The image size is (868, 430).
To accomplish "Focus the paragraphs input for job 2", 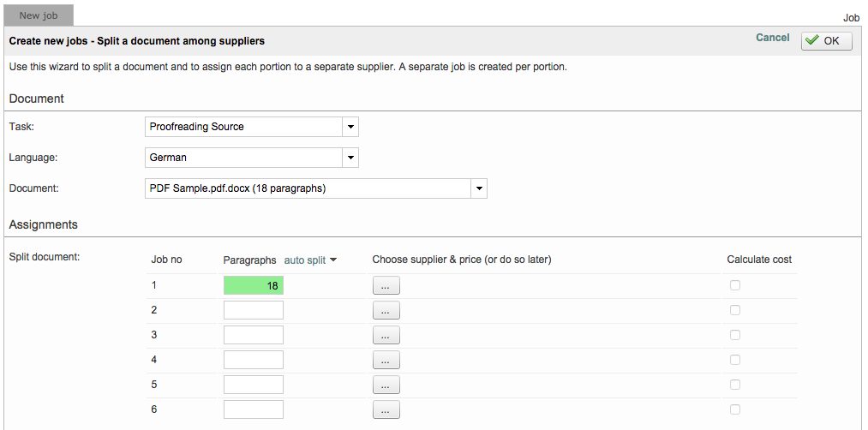I will 254,311.
